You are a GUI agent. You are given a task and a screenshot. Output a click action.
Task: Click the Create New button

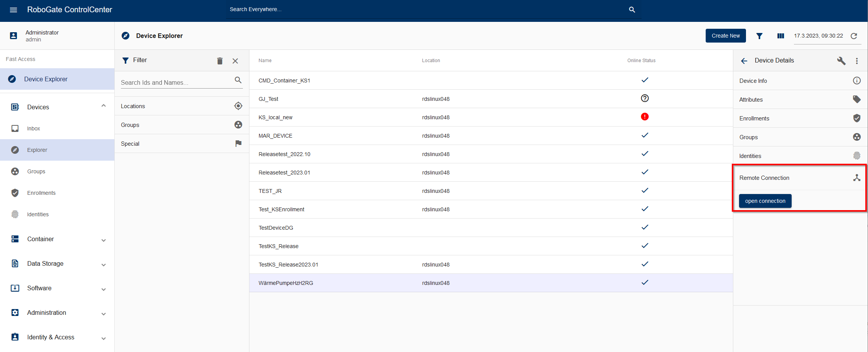click(x=726, y=36)
